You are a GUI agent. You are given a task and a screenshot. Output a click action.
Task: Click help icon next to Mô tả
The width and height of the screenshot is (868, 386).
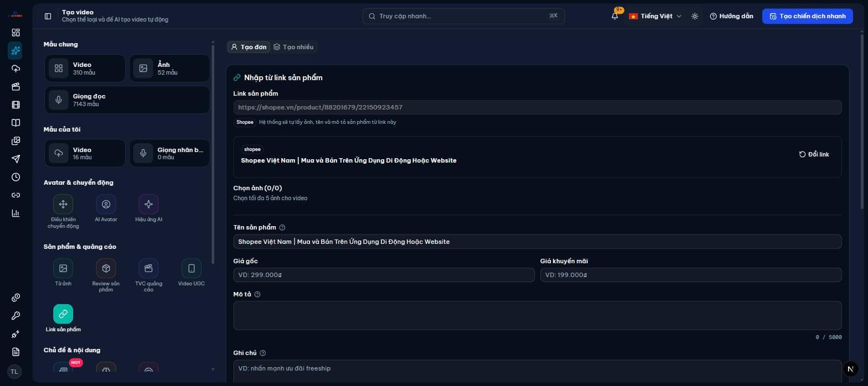pyautogui.click(x=257, y=294)
